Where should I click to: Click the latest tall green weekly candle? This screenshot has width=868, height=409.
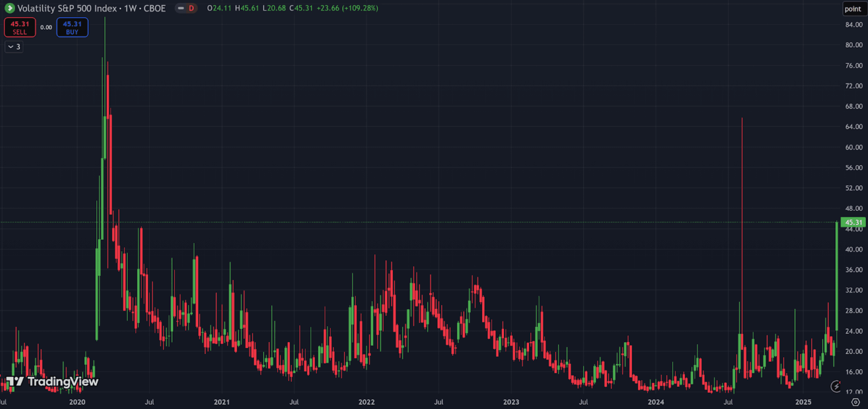tap(837, 276)
